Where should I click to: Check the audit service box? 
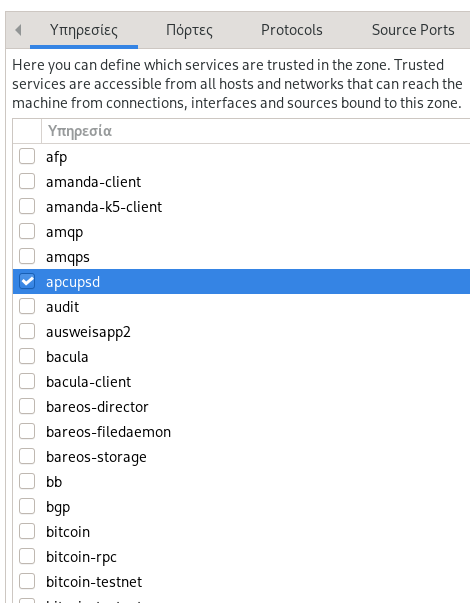click(27, 306)
